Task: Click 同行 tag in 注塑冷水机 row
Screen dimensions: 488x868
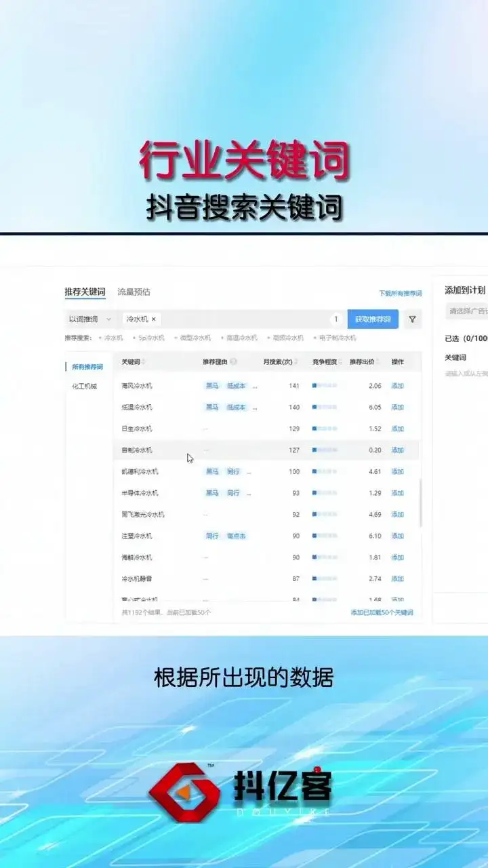Action: 212,536
